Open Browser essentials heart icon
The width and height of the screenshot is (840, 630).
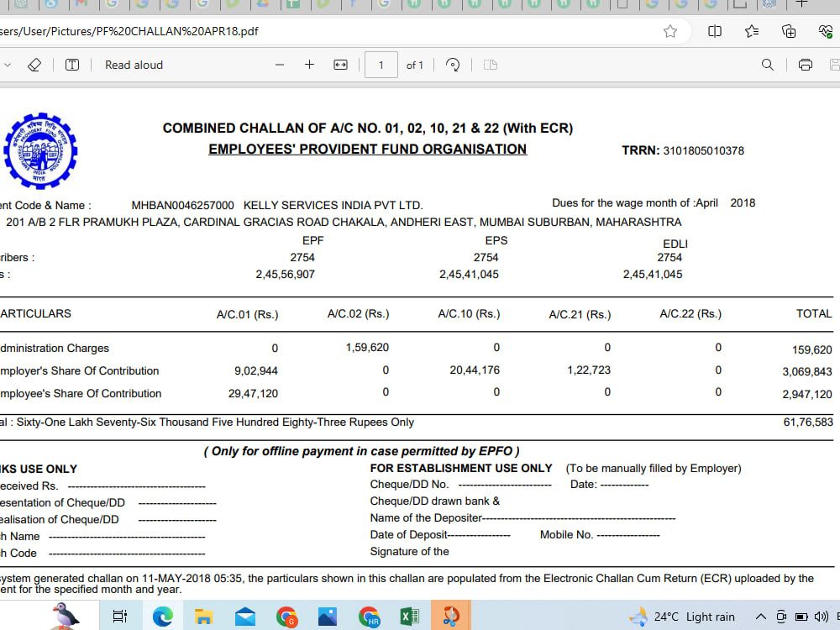pyautogui.click(x=826, y=32)
